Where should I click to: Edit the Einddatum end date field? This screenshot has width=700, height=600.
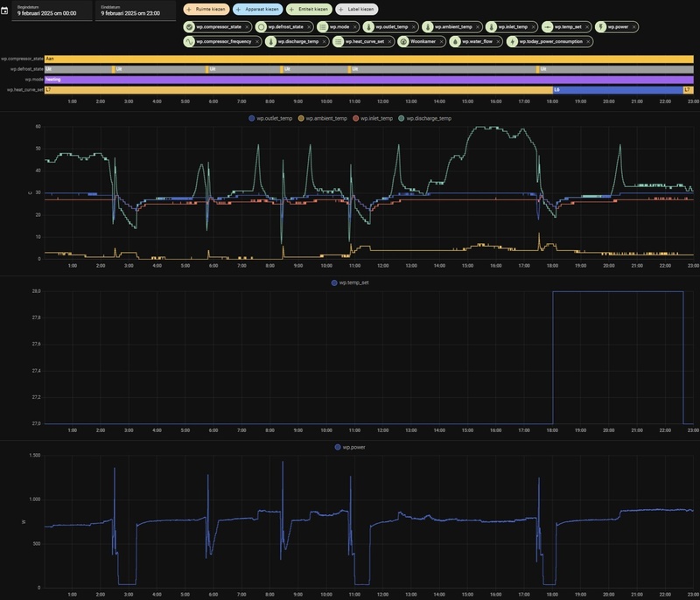tap(136, 10)
